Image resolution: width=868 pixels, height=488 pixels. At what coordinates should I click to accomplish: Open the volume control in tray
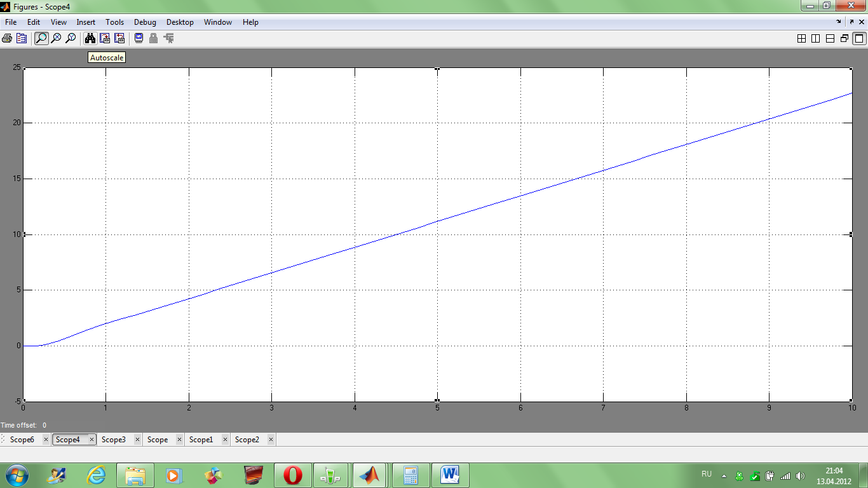click(800, 475)
